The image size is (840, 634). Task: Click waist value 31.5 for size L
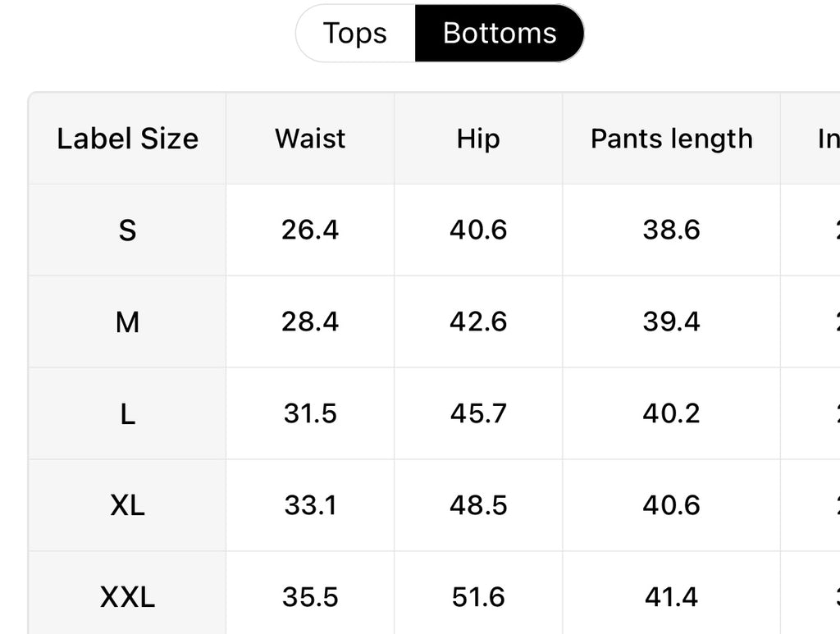click(x=310, y=414)
